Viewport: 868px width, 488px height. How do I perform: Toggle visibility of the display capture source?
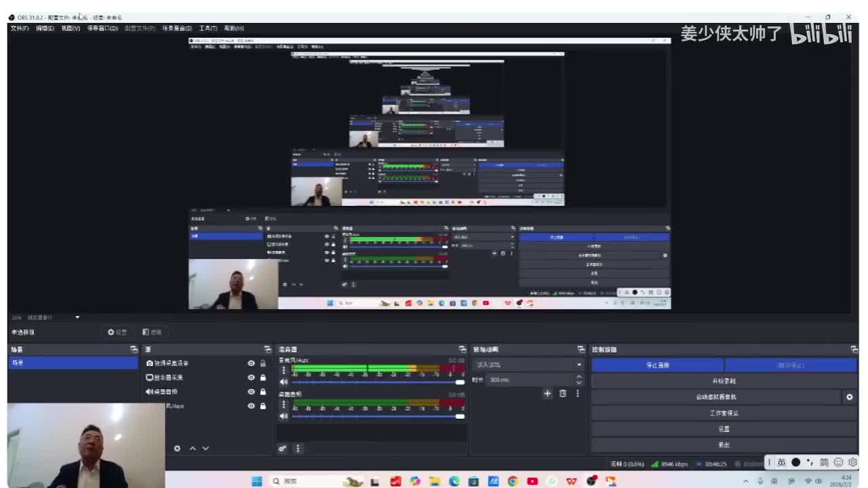pyautogui.click(x=252, y=378)
